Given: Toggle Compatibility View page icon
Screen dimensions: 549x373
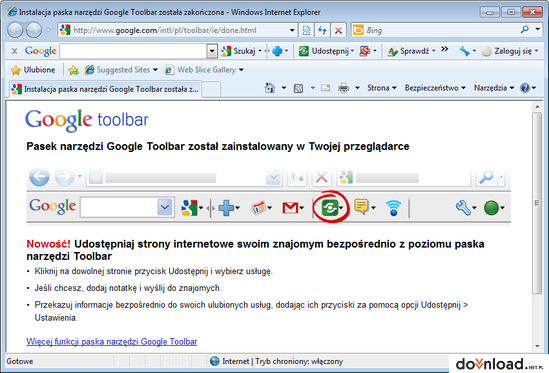Looking at the screenshot, I should [306, 30].
